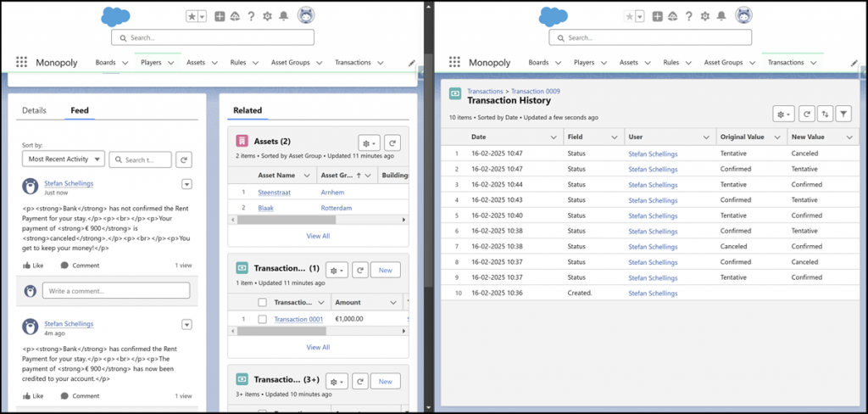The width and height of the screenshot is (868, 414).
Task: Open user avatar profile in left window
Action: [x=306, y=15]
